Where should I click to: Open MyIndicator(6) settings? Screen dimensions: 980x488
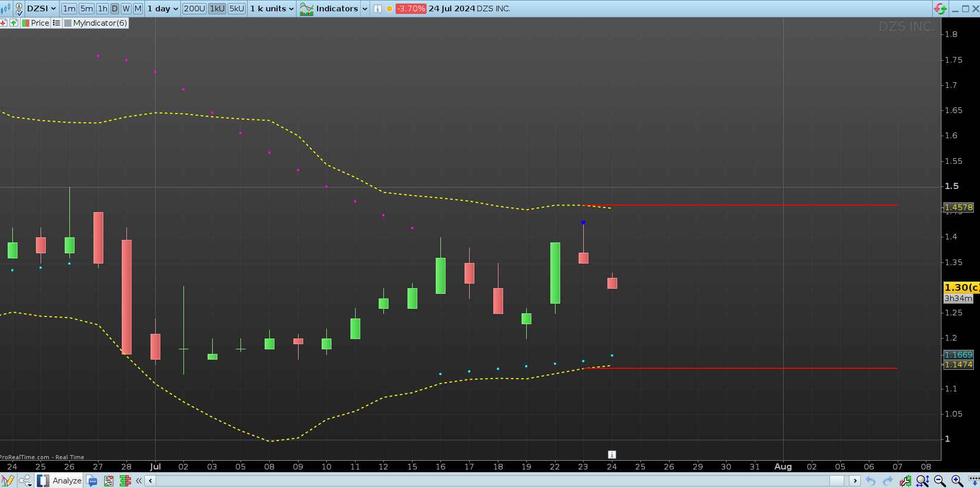100,23
